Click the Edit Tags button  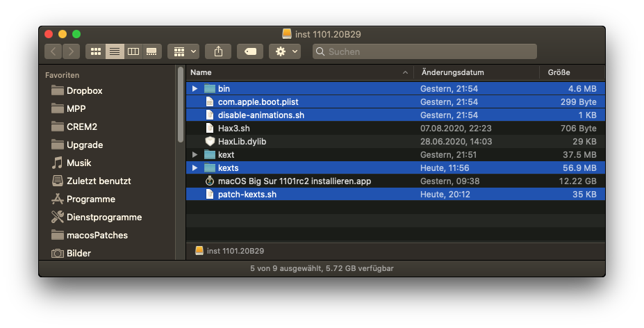250,51
